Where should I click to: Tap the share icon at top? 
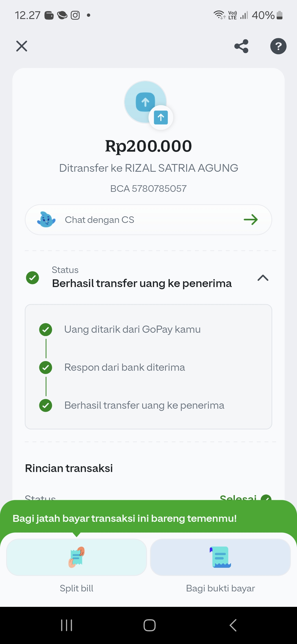[x=241, y=46]
